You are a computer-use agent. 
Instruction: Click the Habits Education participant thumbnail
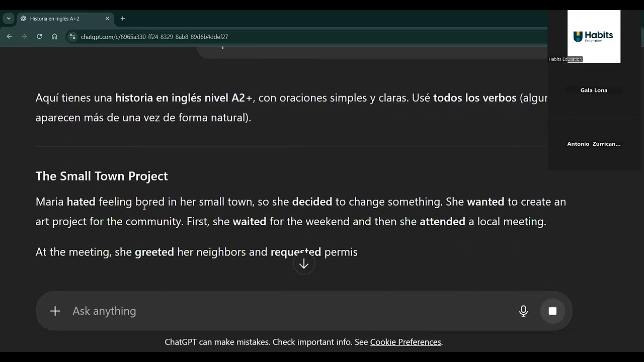pyautogui.click(x=594, y=36)
